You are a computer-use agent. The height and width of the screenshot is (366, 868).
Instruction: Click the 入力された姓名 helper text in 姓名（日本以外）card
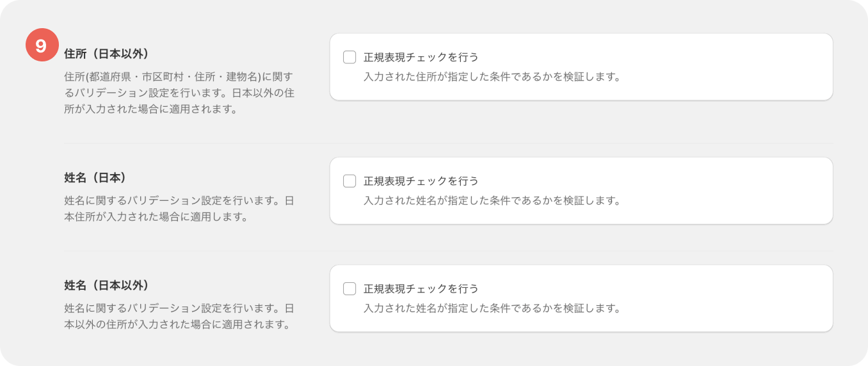(492, 308)
